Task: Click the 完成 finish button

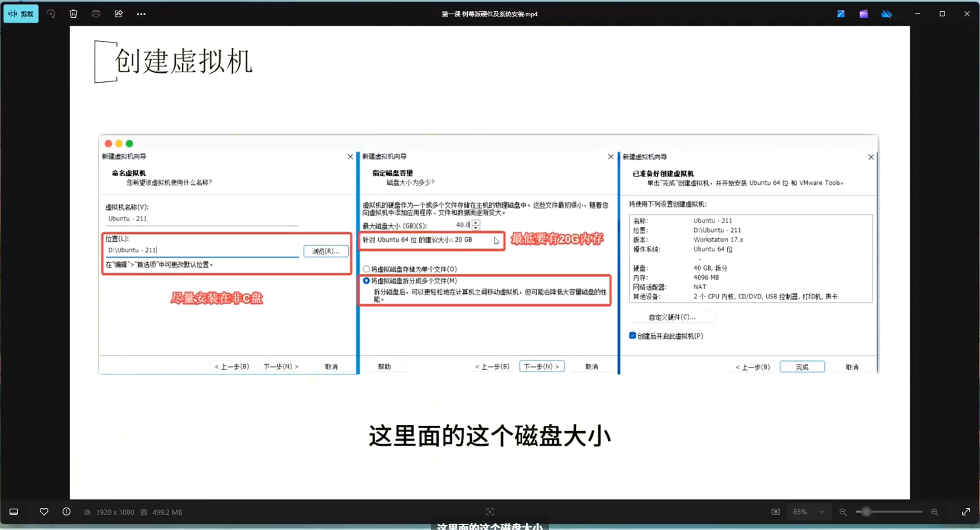Action: coord(802,367)
